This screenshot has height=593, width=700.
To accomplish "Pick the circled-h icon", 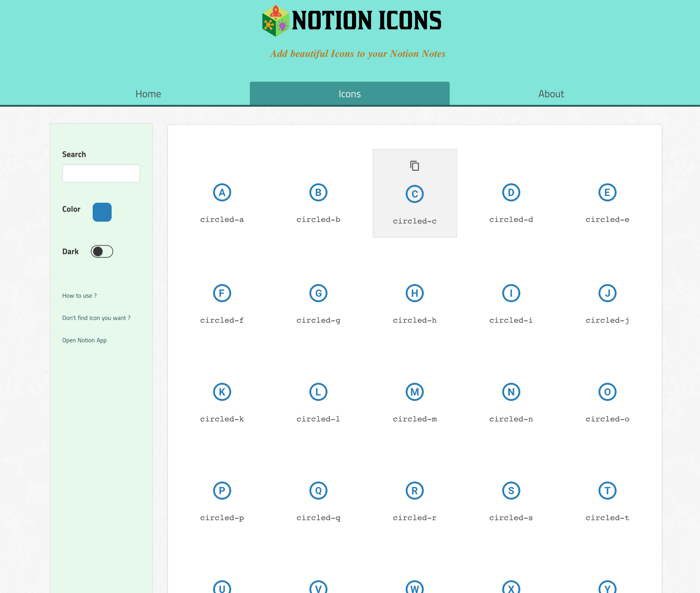I will 415,293.
